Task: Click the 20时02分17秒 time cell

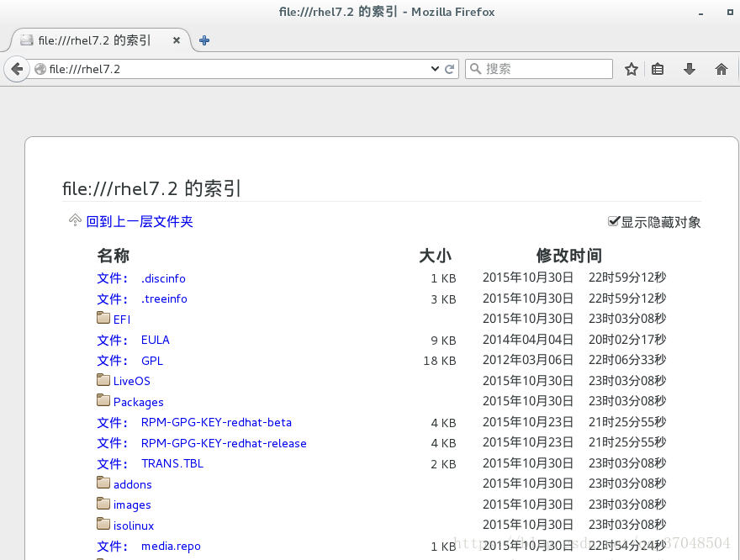Action: tap(627, 340)
